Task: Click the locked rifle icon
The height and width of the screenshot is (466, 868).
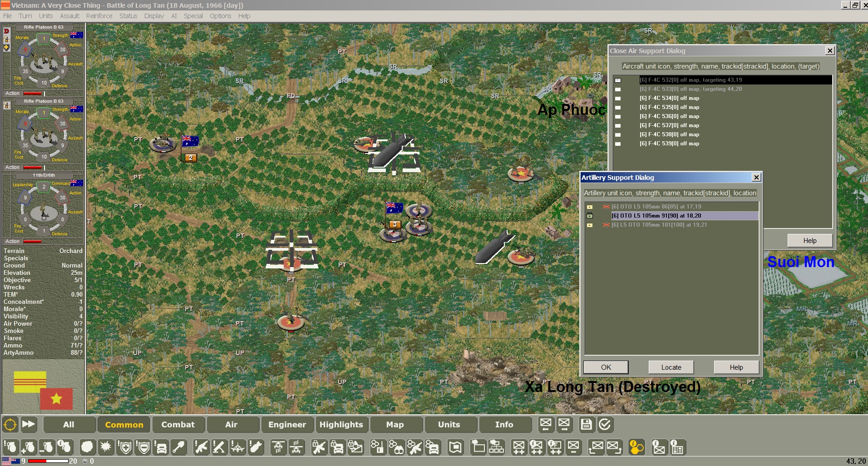Action: point(319,447)
